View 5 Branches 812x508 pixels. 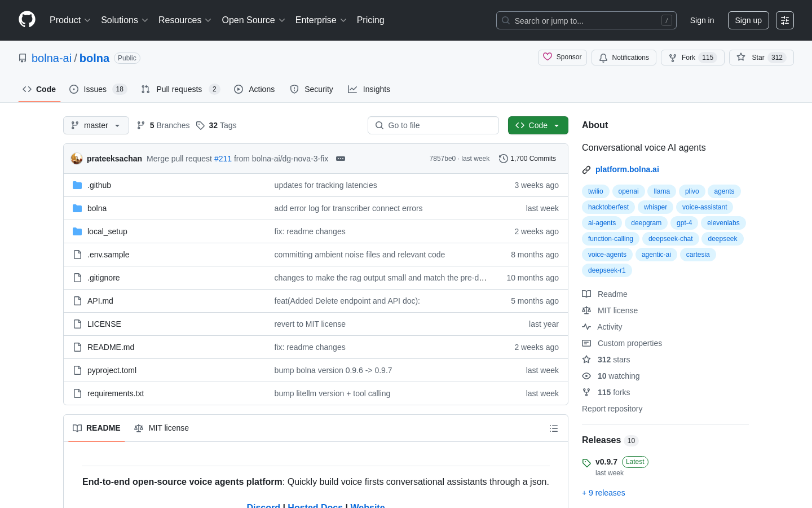tap(163, 125)
